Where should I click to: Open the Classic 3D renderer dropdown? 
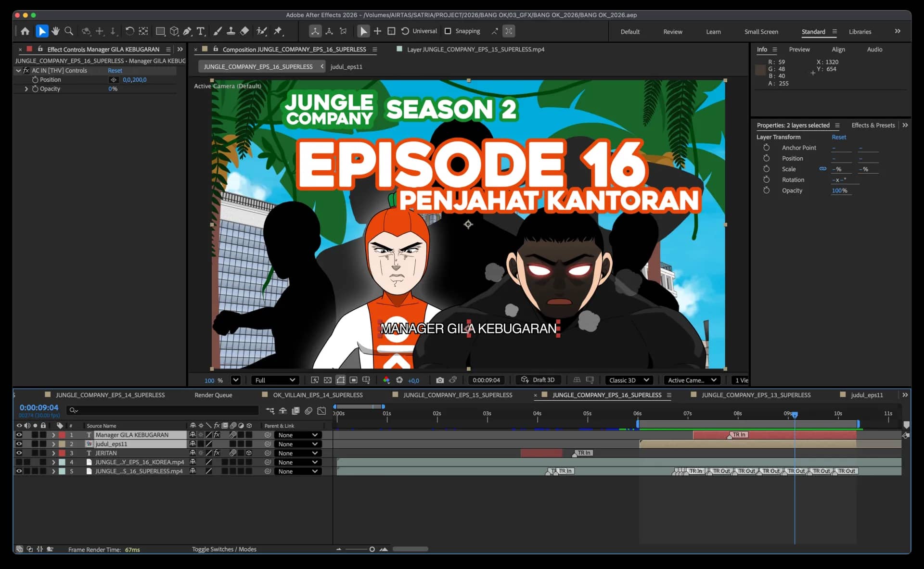tap(629, 380)
